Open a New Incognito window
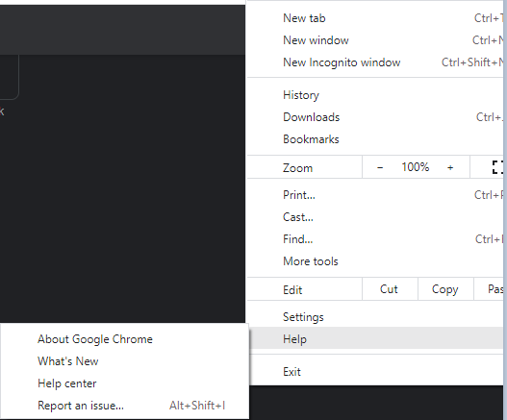 pyautogui.click(x=376, y=62)
